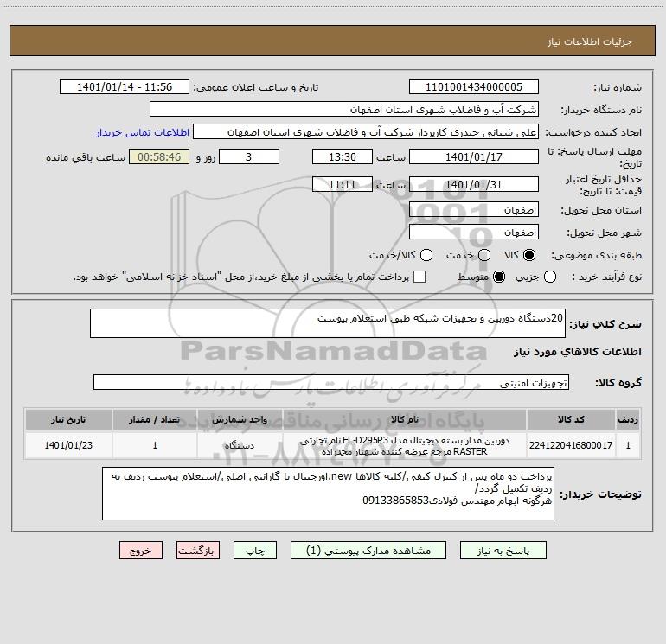The image size is (666, 644).
Task: Click the بازگشت back button
Action: click(x=198, y=551)
